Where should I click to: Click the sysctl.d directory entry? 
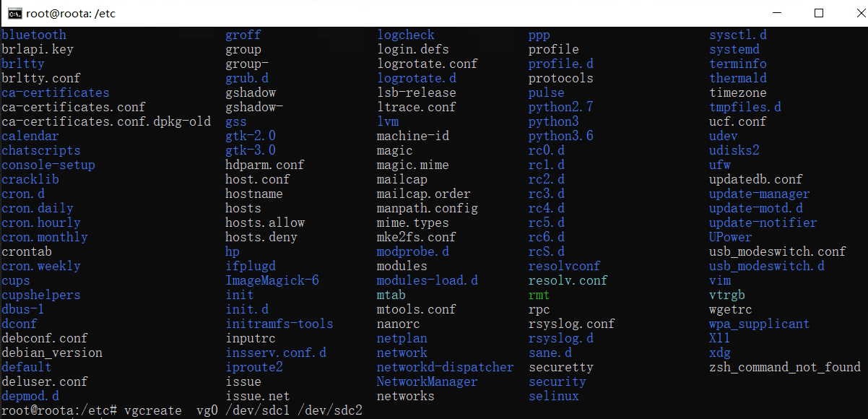[737, 35]
